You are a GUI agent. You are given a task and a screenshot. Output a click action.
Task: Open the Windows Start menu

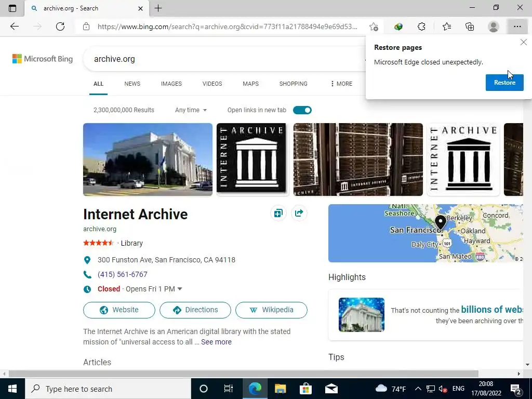tap(12, 389)
